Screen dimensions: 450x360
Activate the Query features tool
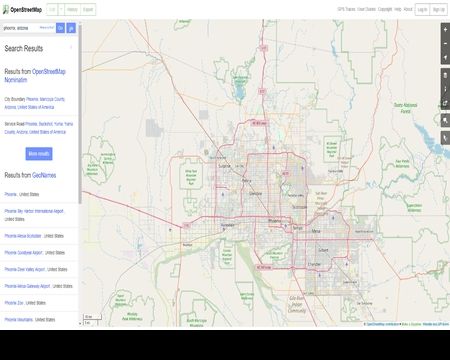pyautogui.click(x=445, y=138)
